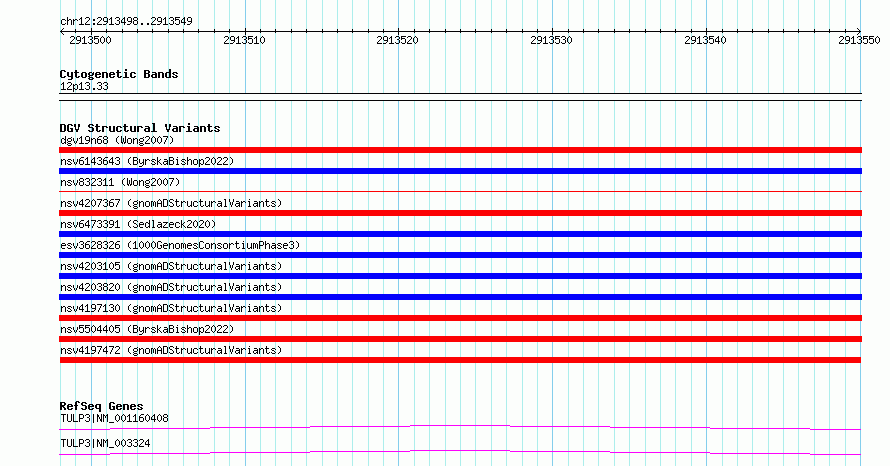This screenshot has width=890, height=466.
Task: Click ruler position 2913530
Action: (551, 40)
